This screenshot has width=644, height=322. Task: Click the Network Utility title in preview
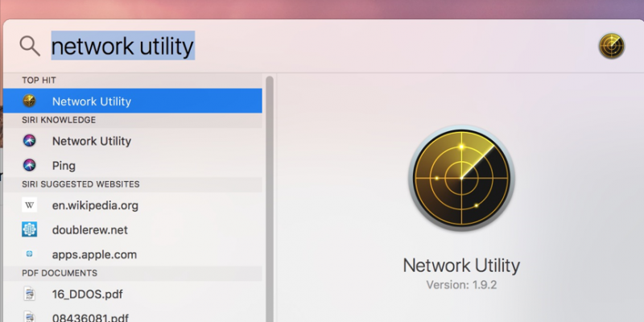pyautogui.click(x=461, y=266)
